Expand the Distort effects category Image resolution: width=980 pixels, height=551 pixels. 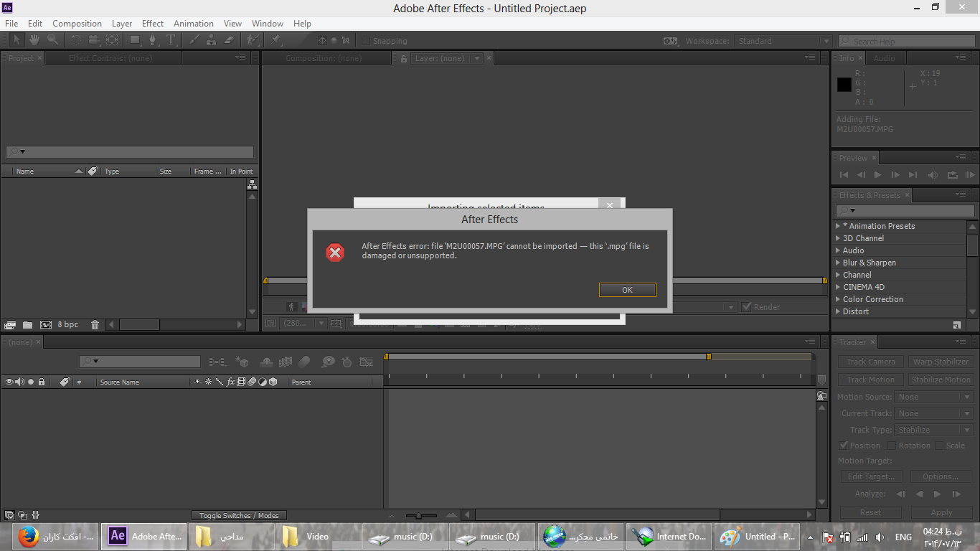point(838,311)
